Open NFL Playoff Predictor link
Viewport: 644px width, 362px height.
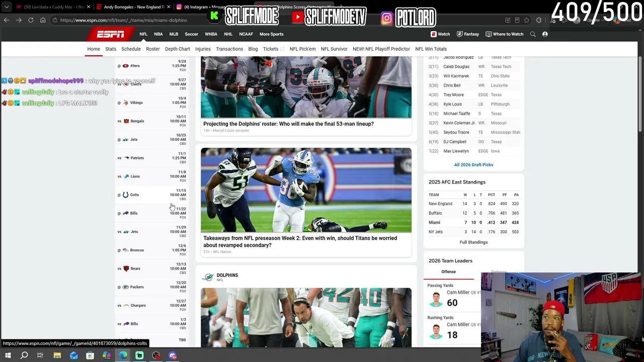click(x=381, y=49)
